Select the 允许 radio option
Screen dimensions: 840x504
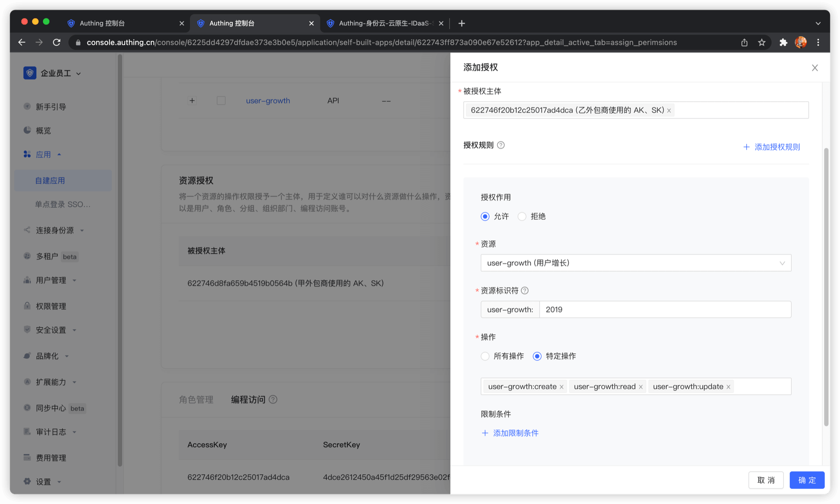[485, 216]
